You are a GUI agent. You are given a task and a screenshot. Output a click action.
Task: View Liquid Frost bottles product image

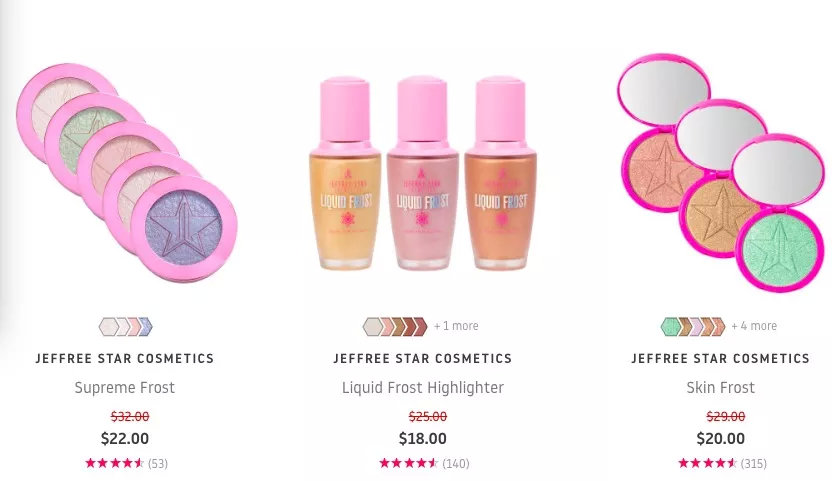click(423, 174)
